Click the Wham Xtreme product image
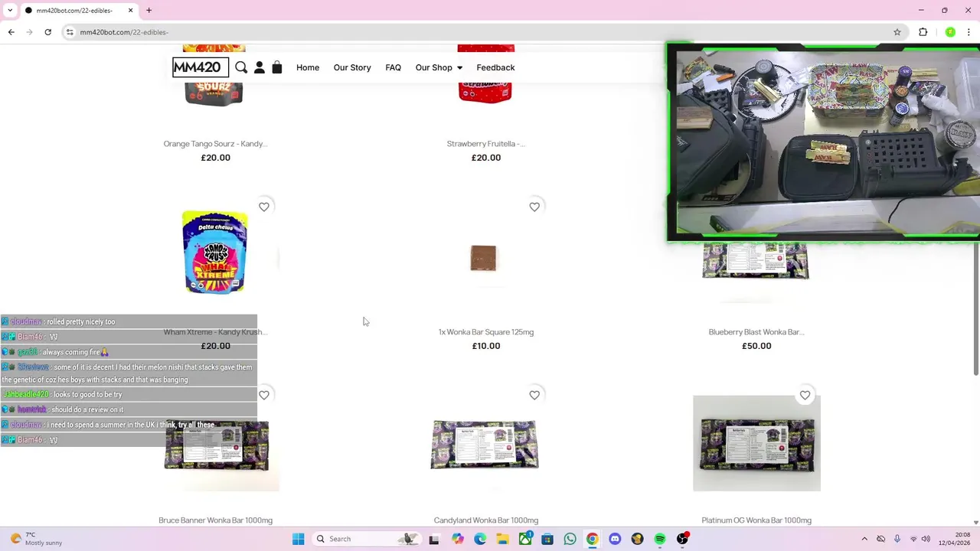The height and width of the screenshot is (551, 980). click(x=215, y=253)
